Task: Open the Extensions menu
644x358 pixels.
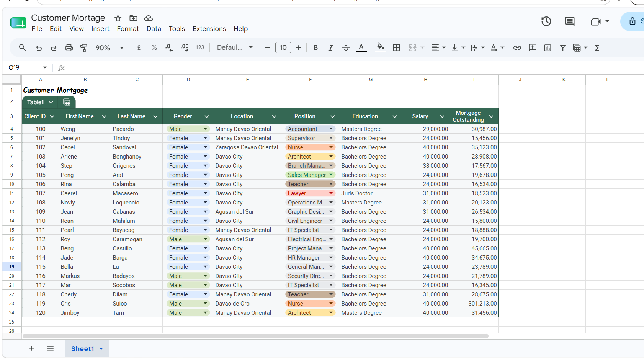Action: click(x=209, y=29)
